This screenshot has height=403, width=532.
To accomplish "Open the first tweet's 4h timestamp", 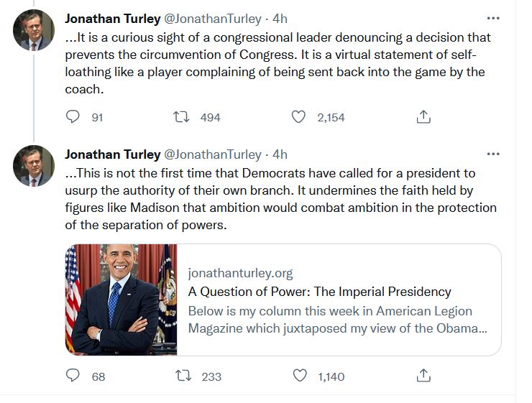I will [x=279, y=19].
